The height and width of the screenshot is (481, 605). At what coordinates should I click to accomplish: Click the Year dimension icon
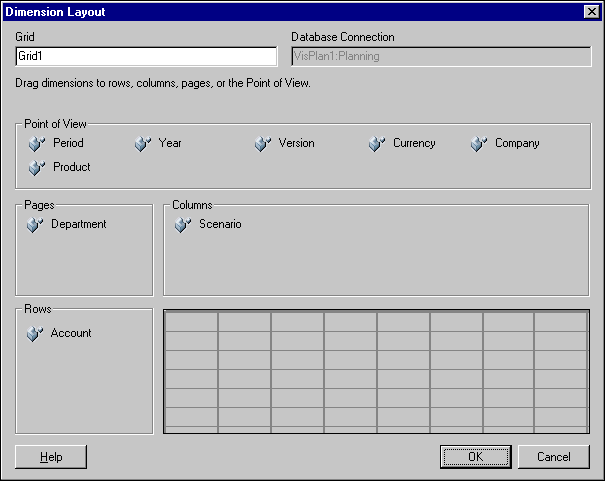pyautogui.click(x=142, y=144)
